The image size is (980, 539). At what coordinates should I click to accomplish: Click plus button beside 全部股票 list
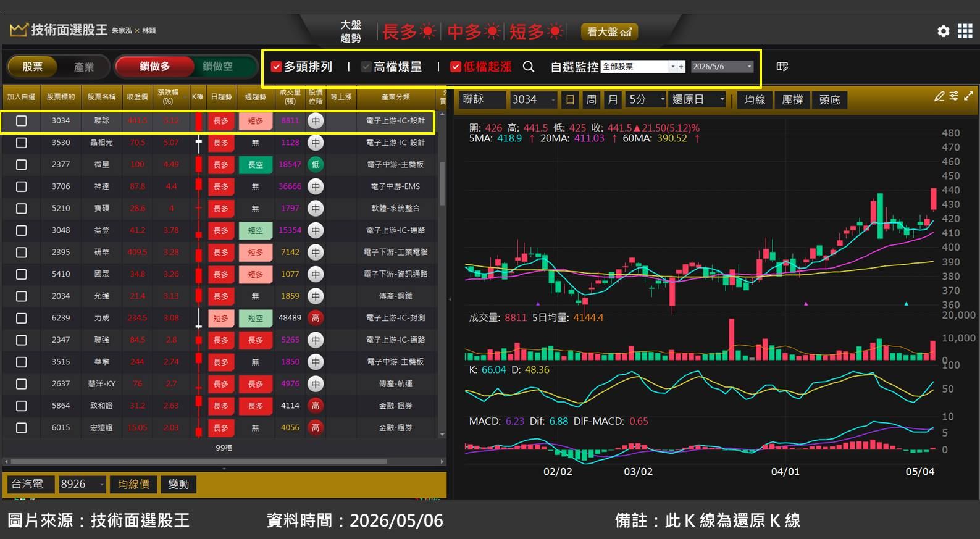click(681, 67)
